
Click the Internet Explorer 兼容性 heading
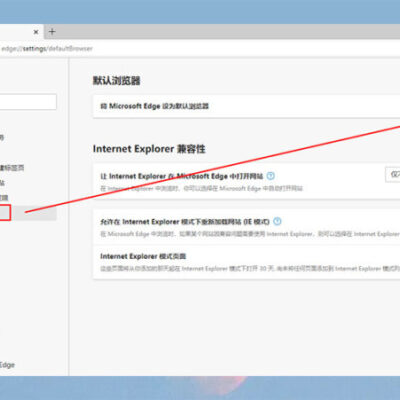pos(149,149)
